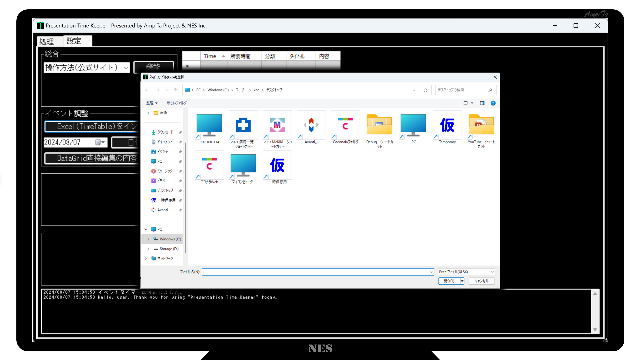Expand the Windows (C:) drive node
The width and height of the screenshot is (640, 360).
tap(148, 239)
